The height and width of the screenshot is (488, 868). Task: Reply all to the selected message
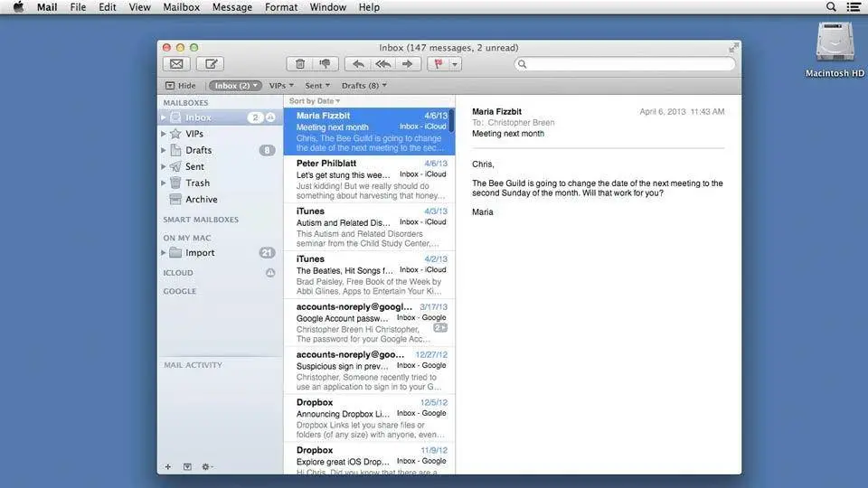383,64
